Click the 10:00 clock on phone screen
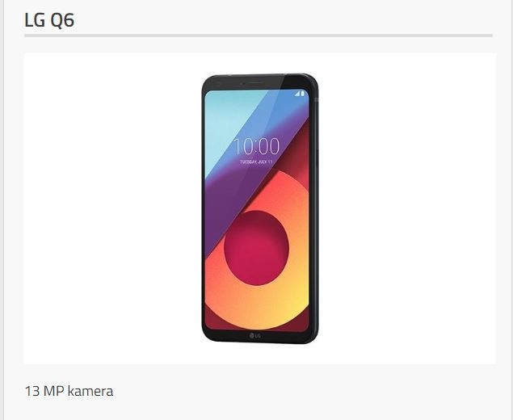The image size is (513, 420). tap(257, 146)
